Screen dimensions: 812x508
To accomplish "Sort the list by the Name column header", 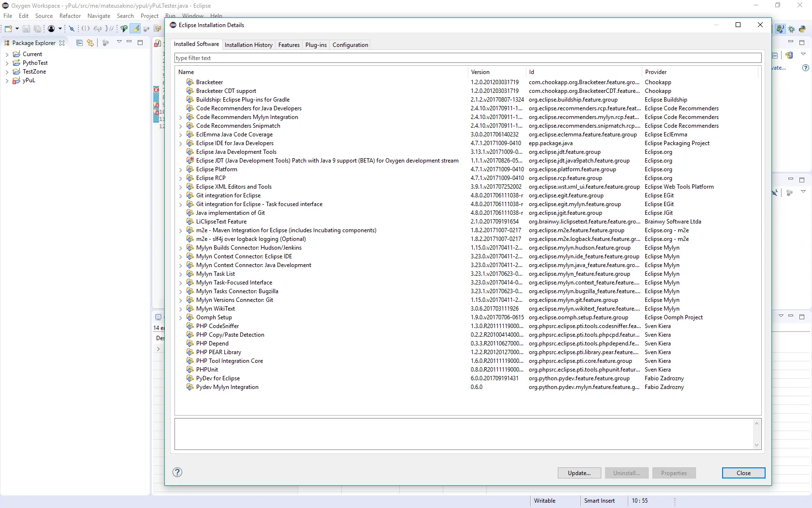I will click(321, 72).
